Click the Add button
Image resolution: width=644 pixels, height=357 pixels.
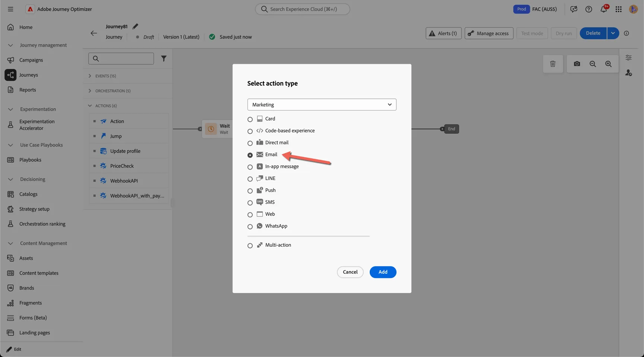[383, 272]
